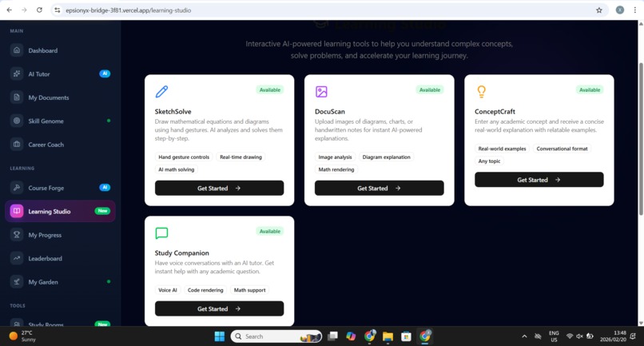Screen dimensions: 644x346
Task: Click the ENG US language indicator
Action: pyautogui.click(x=554, y=336)
